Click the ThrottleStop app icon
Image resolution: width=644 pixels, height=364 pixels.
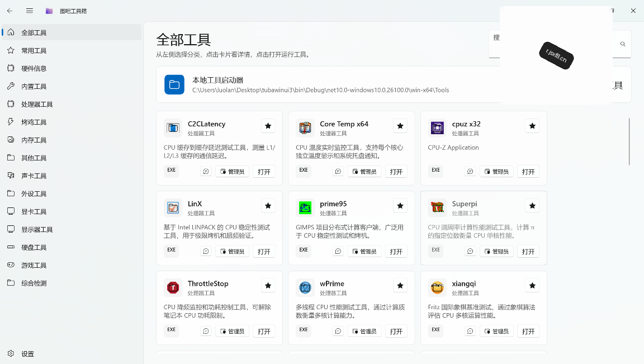(x=173, y=287)
